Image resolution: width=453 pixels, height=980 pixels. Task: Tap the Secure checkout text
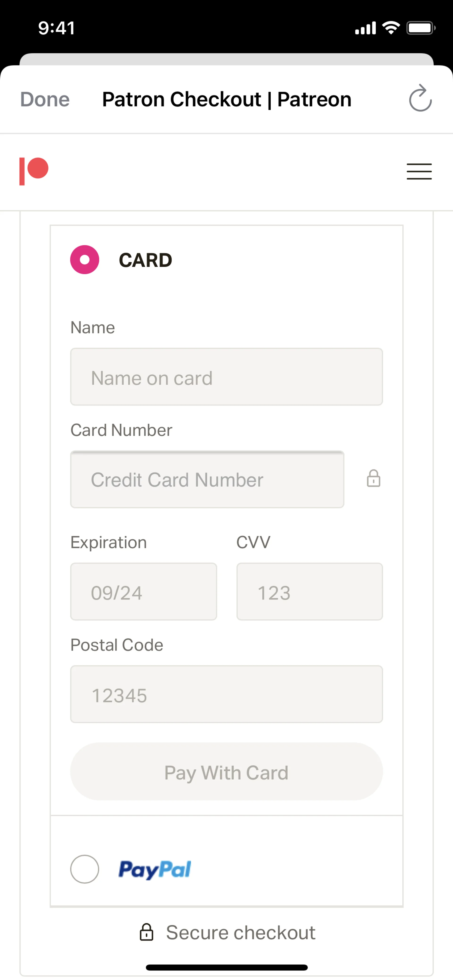tap(241, 932)
